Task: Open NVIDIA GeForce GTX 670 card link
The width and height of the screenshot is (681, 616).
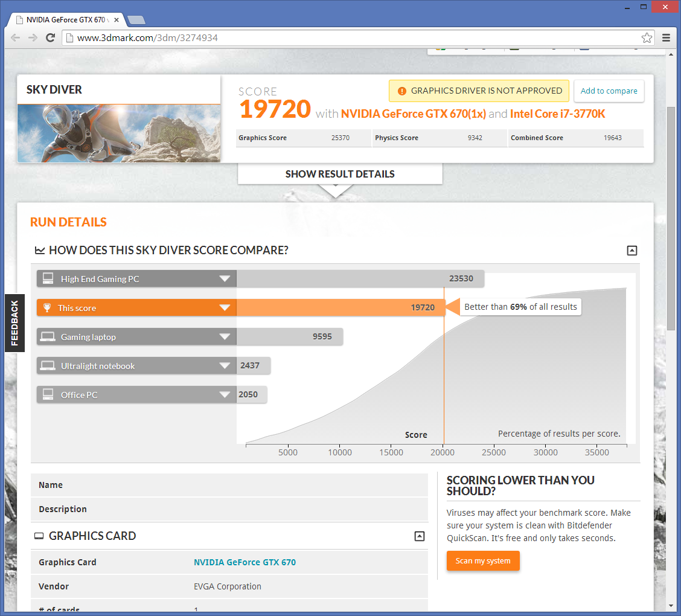Action: click(245, 563)
